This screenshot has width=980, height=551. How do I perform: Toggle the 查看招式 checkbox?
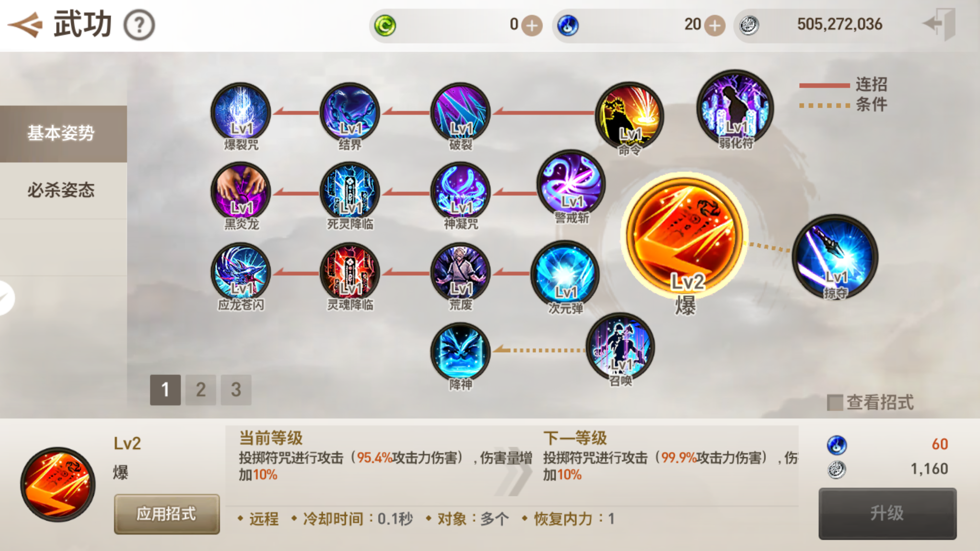pos(835,402)
